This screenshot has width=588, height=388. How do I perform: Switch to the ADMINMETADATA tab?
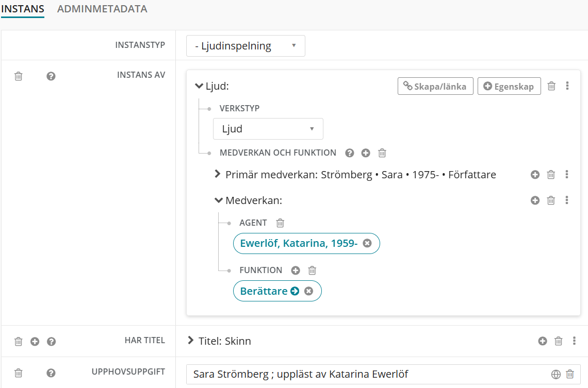point(102,9)
